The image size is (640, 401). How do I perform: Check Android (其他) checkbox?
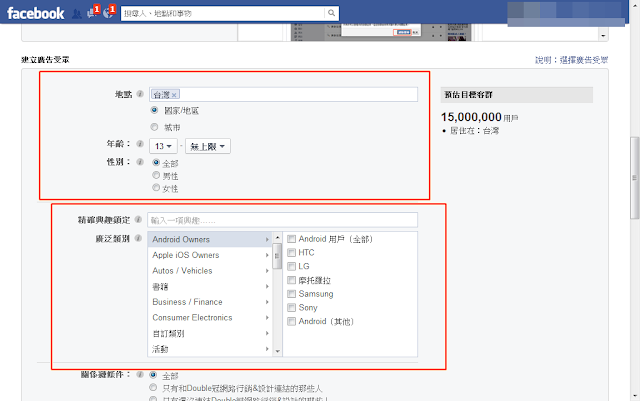point(291,321)
